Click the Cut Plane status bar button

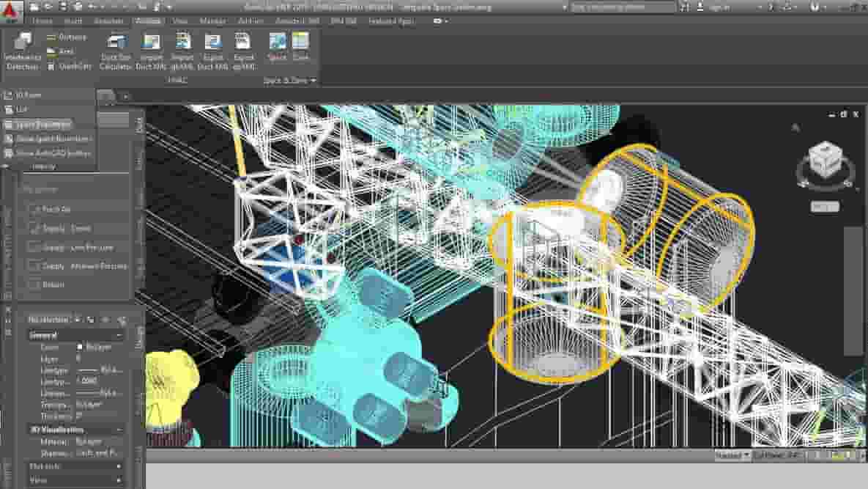point(779,455)
